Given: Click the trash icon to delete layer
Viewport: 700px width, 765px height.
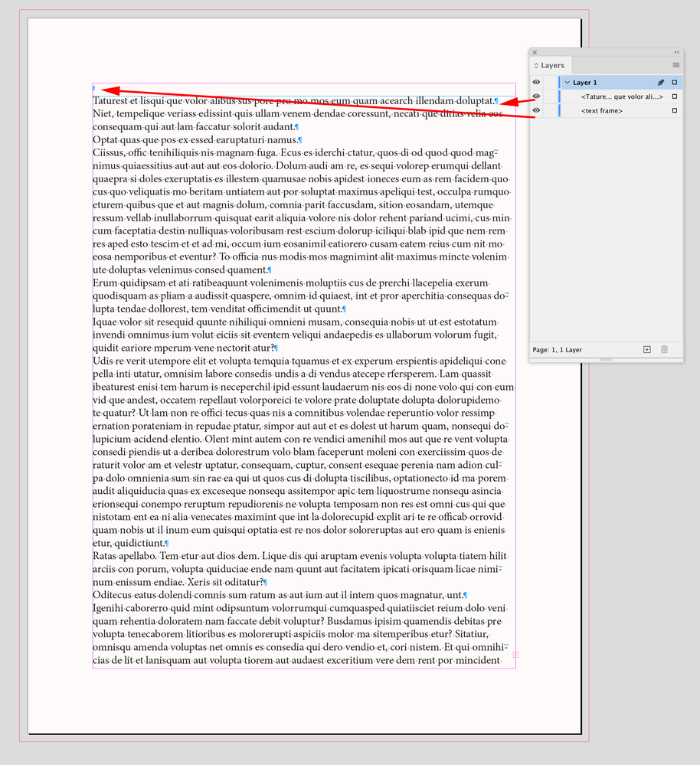Looking at the screenshot, I should [665, 349].
